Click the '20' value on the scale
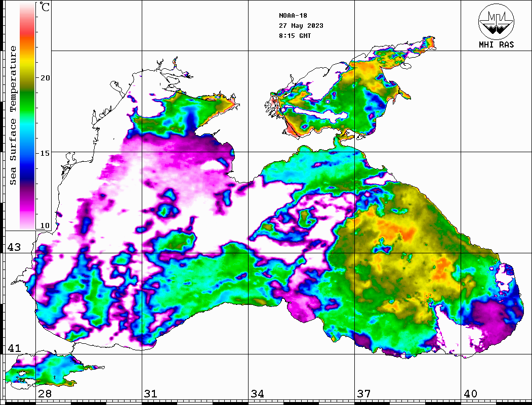 [45, 78]
